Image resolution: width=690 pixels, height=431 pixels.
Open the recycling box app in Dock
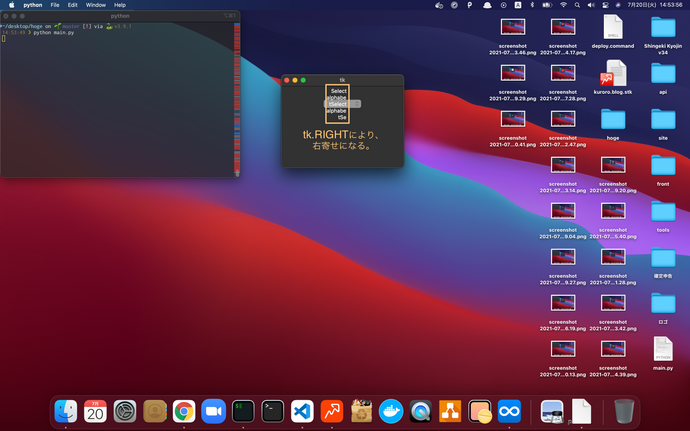click(x=361, y=412)
